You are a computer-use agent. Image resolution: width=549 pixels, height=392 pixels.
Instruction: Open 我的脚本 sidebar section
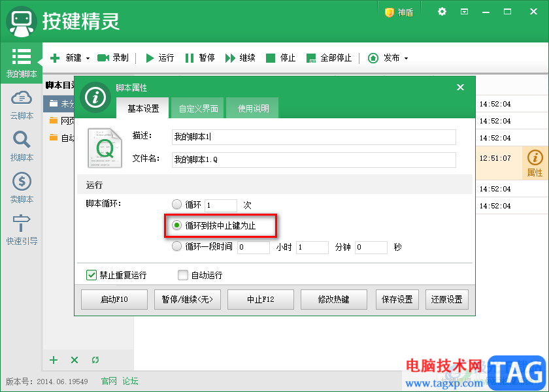point(22,63)
